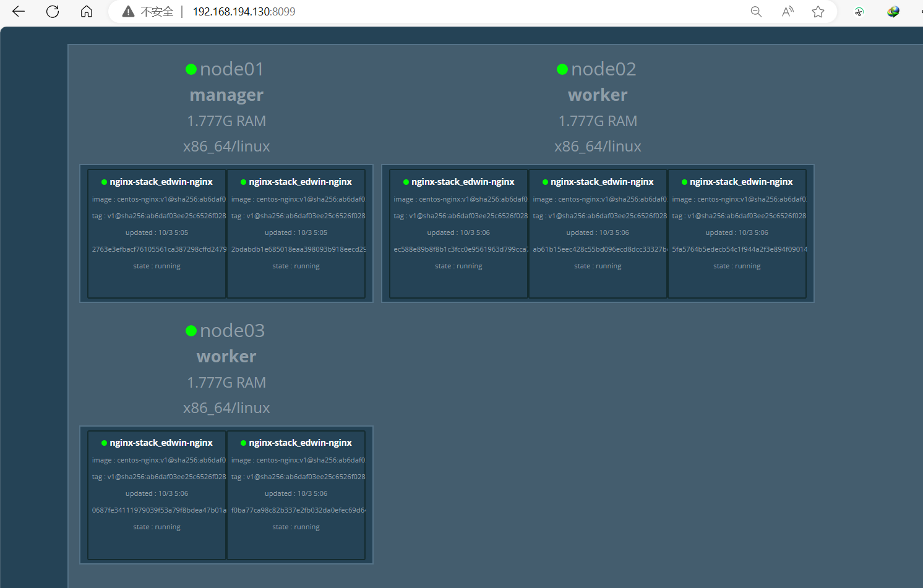Reload the page with refresh icon
The width and height of the screenshot is (923, 588).
coord(53,11)
